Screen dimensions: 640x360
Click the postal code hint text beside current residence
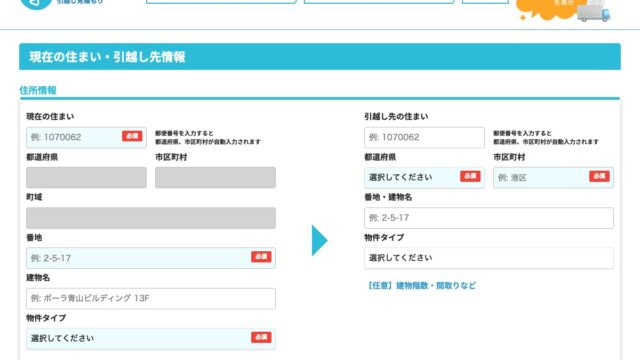coord(208,138)
